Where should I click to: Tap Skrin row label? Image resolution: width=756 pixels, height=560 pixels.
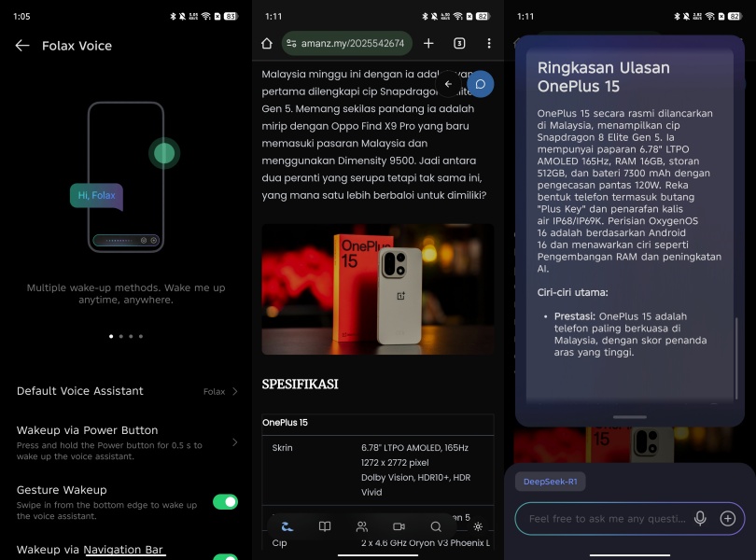(x=282, y=448)
